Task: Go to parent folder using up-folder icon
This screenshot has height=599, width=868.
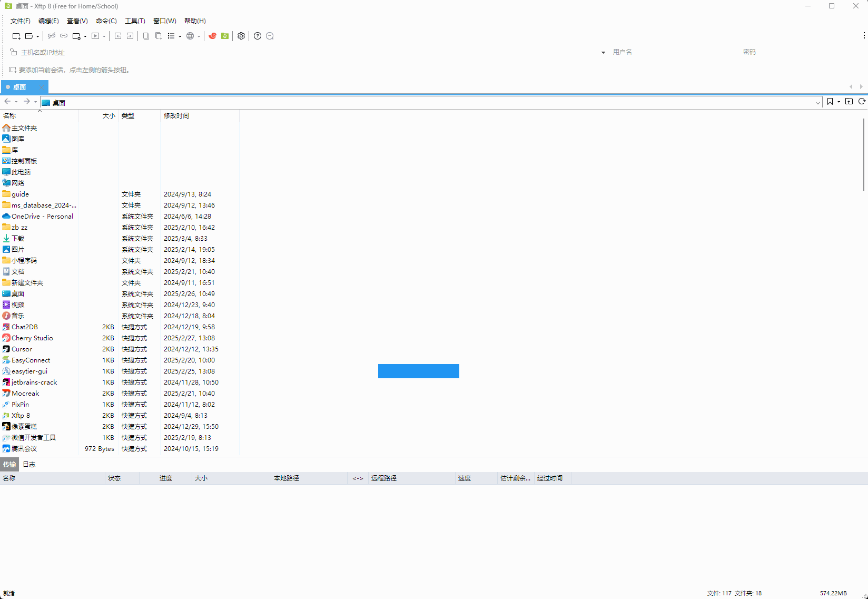Action: [849, 102]
